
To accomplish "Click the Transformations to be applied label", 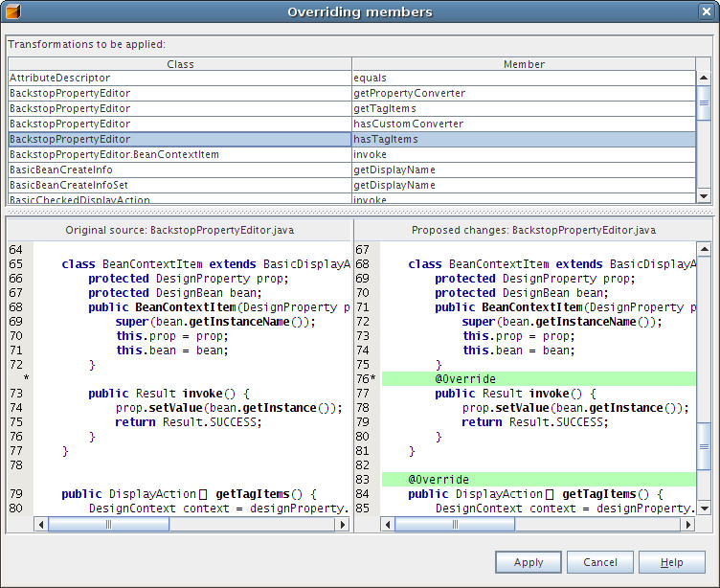I will click(87, 44).
